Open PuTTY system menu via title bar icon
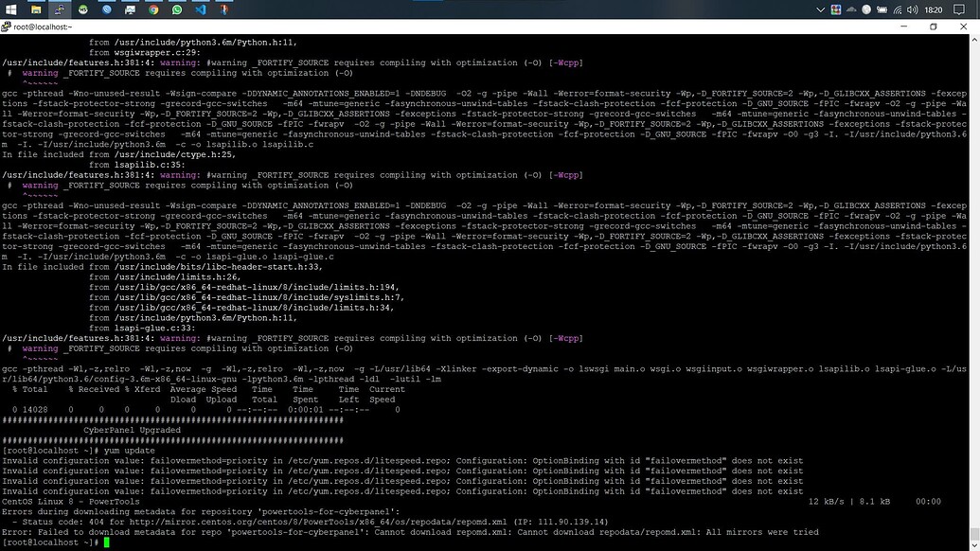Image resolution: width=980 pixels, height=551 pixels. click(x=8, y=26)
